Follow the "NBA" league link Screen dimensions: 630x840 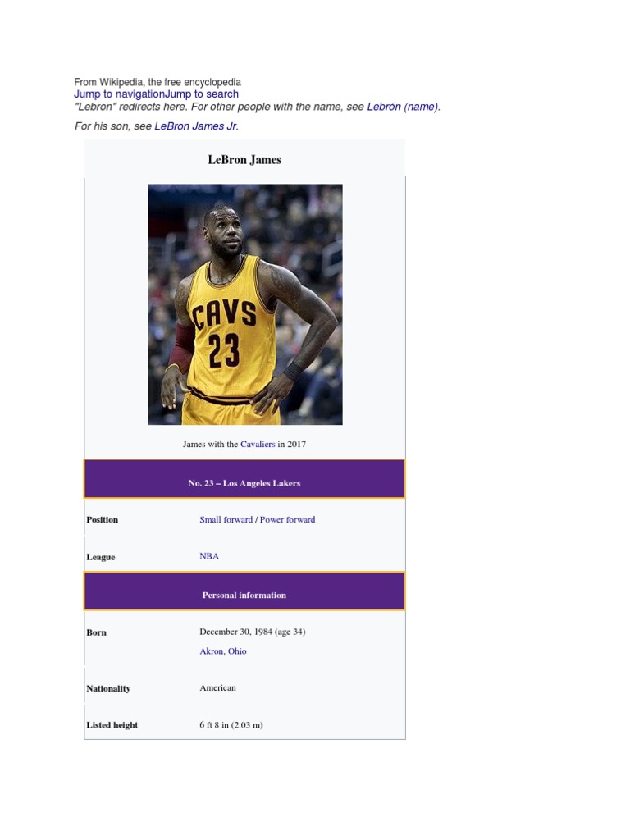(x=209, y=556)
